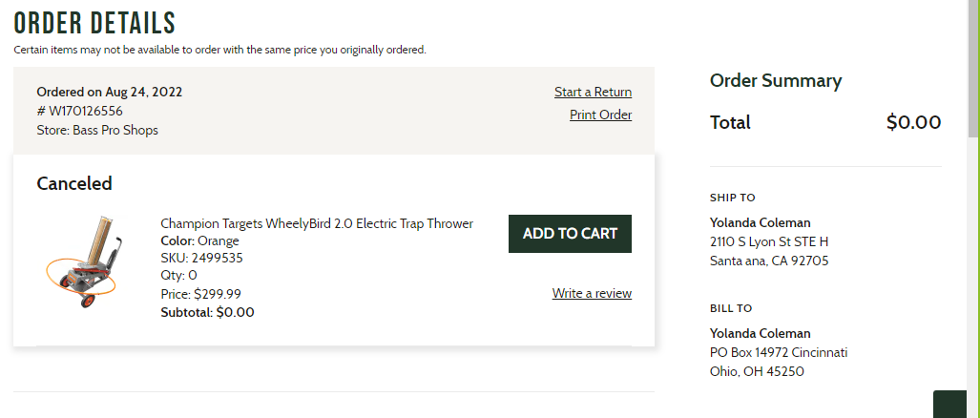The height and width of the screenshot is (418, 980).
Task: Click the Canceled status heading
Action: (x=74, y=183)
